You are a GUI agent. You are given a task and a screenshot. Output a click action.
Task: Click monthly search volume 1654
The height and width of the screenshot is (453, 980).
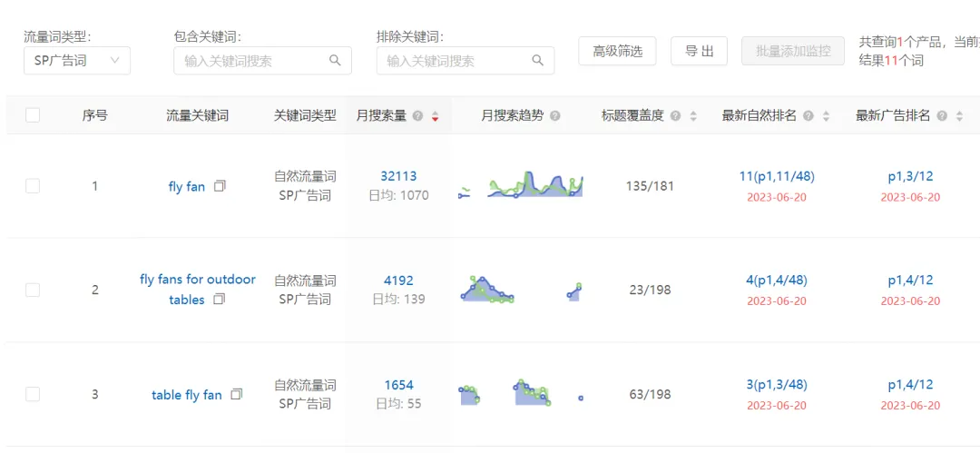click(398, 385)
